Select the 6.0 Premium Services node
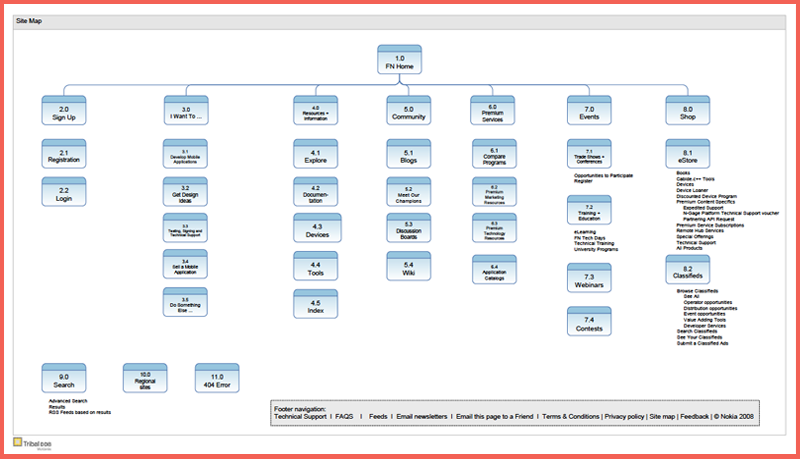The image size is (800, 459). pyautogui.click(x=492, y=110)
